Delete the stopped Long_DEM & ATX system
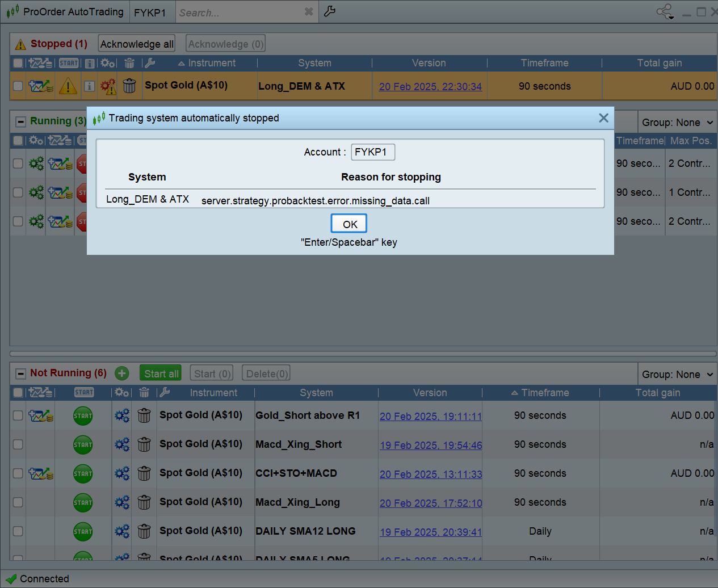 coord(129,86)
